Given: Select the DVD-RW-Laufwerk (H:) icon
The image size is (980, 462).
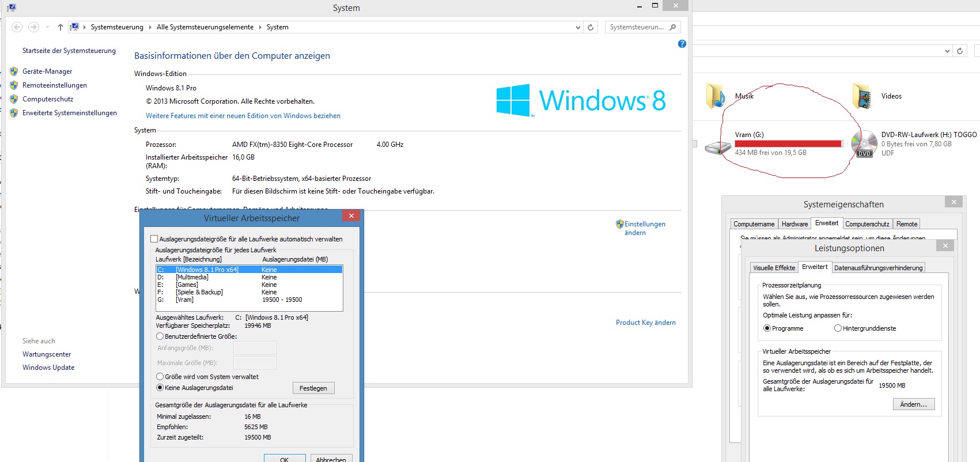Looking at the screenshot, I should coord(864,144).
